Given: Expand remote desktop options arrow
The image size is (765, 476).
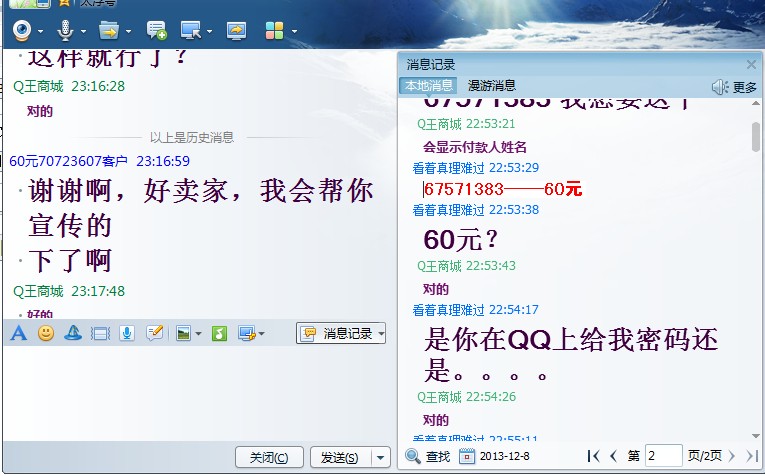Looking at the screenshot, I should click(209, 32).
